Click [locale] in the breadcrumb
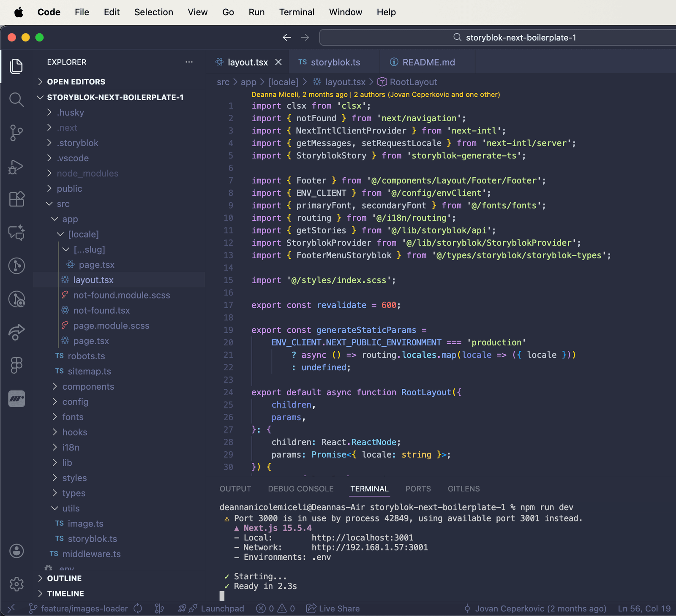The width and height of the screenshot is (676, 616). tap(283, 82)
